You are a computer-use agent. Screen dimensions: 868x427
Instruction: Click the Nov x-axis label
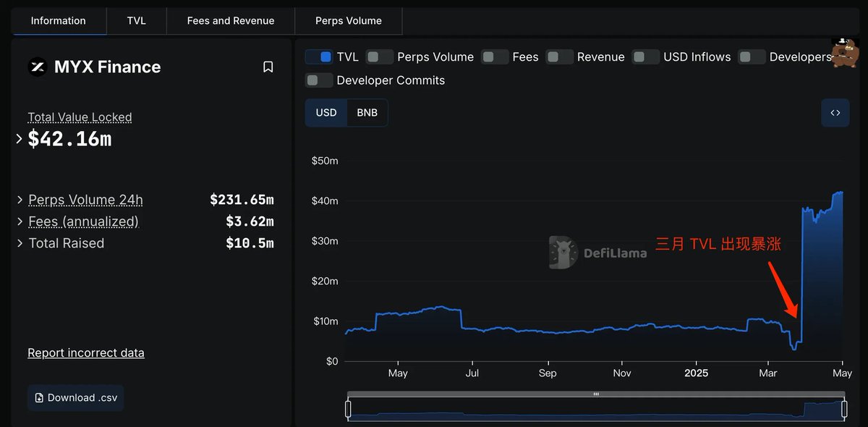pos(623,373)
